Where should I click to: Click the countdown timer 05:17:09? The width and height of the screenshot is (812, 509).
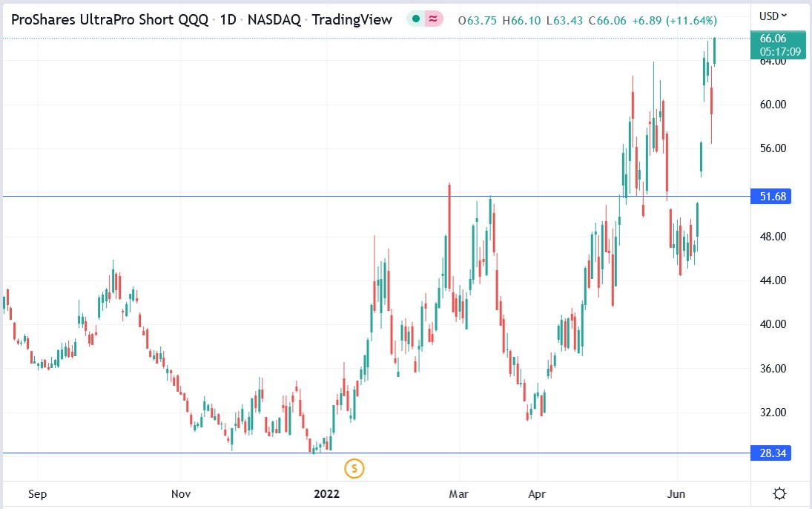tap(780, 51)
